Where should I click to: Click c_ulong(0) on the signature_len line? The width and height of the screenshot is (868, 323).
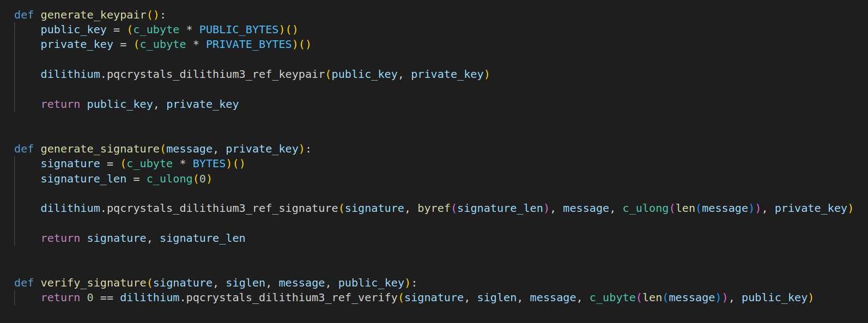179,179
